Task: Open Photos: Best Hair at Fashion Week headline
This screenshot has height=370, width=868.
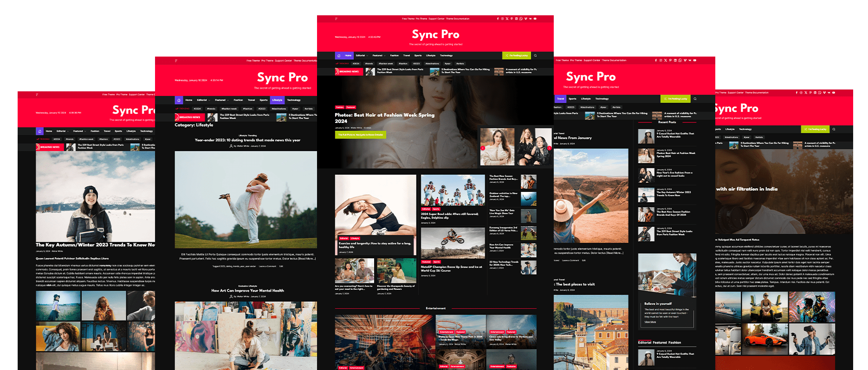Action: point(384,118)
